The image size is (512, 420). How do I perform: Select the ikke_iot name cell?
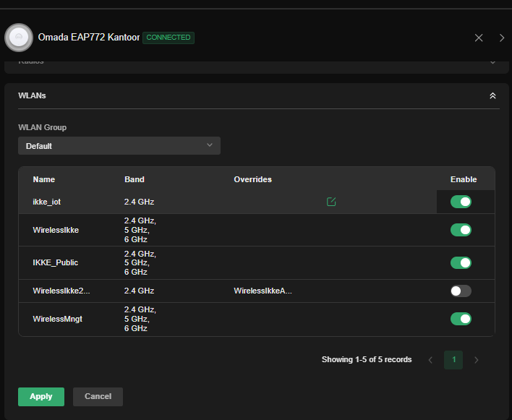pyautogui.click(x=47, y=202)
